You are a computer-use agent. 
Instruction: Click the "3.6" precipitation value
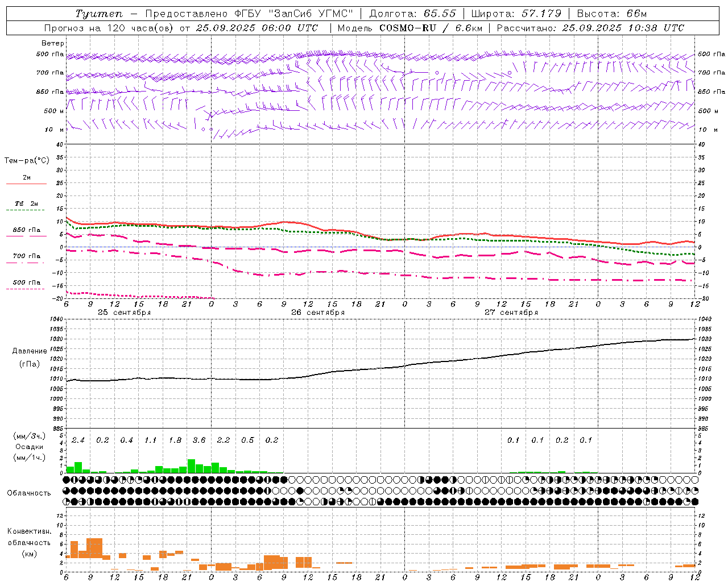[199, 440]
